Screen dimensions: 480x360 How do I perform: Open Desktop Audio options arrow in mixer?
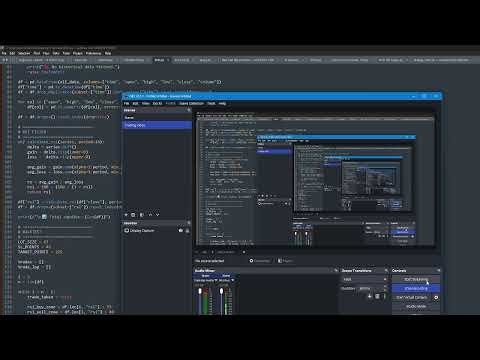point(216,280)
